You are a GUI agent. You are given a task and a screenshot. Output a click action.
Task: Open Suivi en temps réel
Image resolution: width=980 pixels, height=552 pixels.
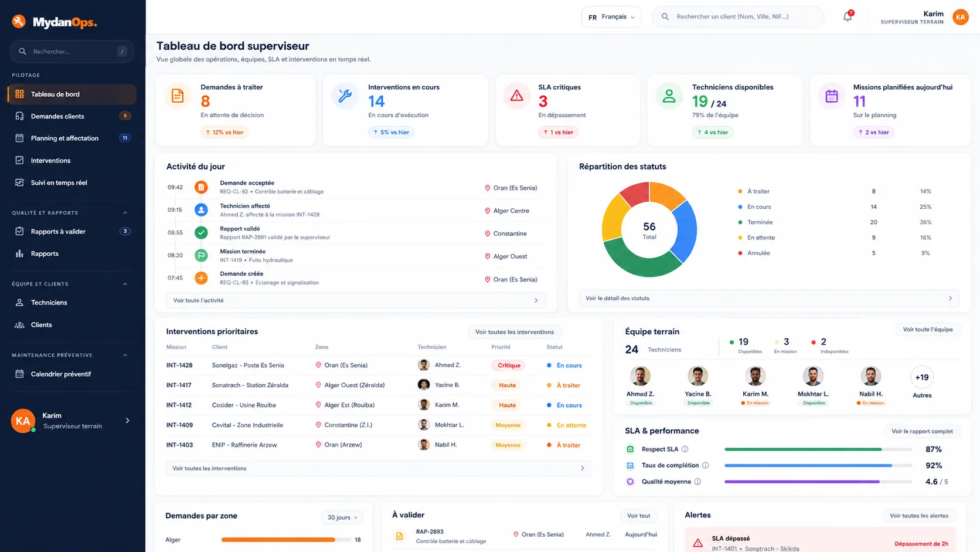pos(72,182)
